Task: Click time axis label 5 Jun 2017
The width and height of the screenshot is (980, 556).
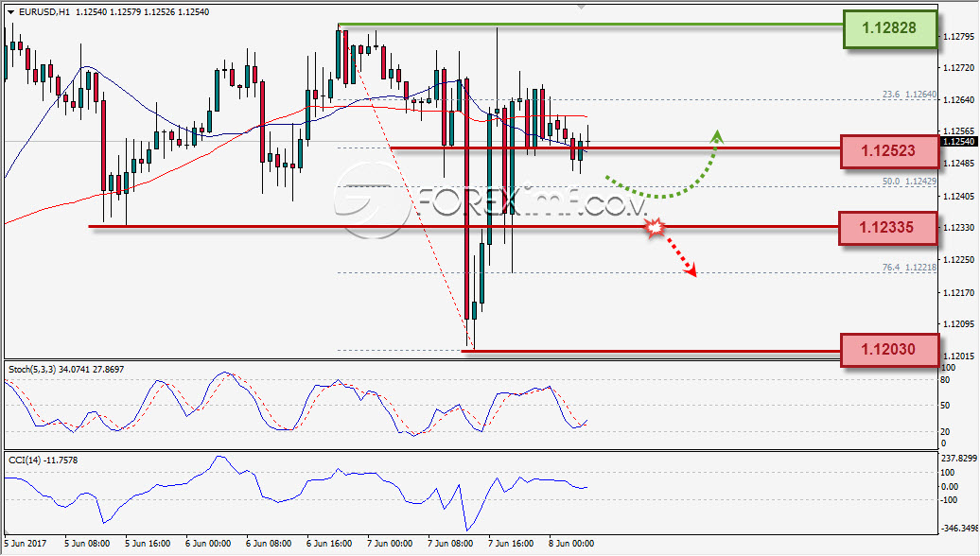Action: click(26, 544)
